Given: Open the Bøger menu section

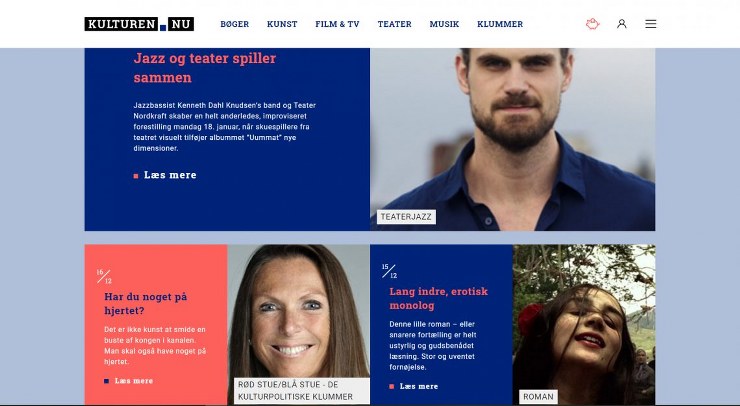Looking at the screenshot, I should click(x=235, y=24).
